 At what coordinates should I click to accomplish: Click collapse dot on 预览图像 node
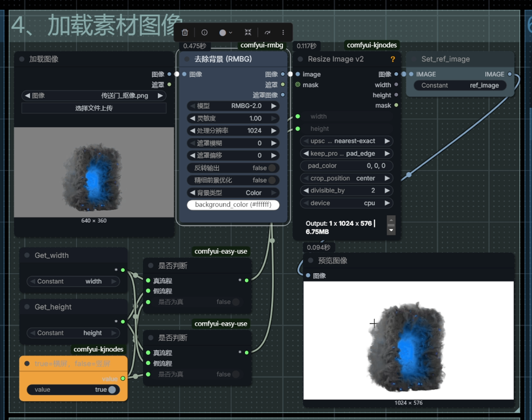click(311, 261)
